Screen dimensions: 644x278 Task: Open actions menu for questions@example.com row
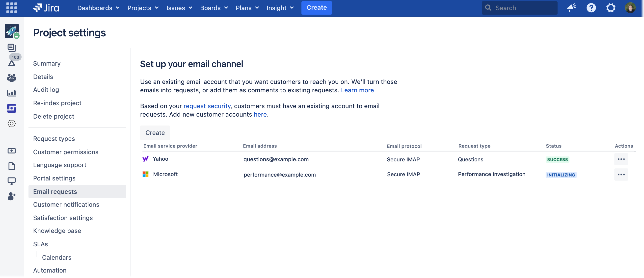click(621, 159)
